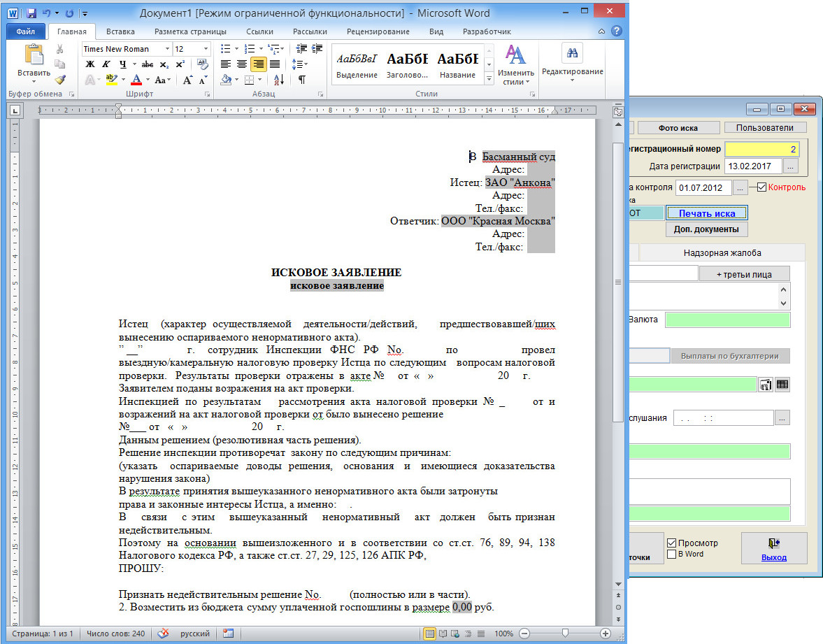Clear formatting with the eraser icon
The height and width of the screenshot is (644, 823).
click(x=203, y=64)
